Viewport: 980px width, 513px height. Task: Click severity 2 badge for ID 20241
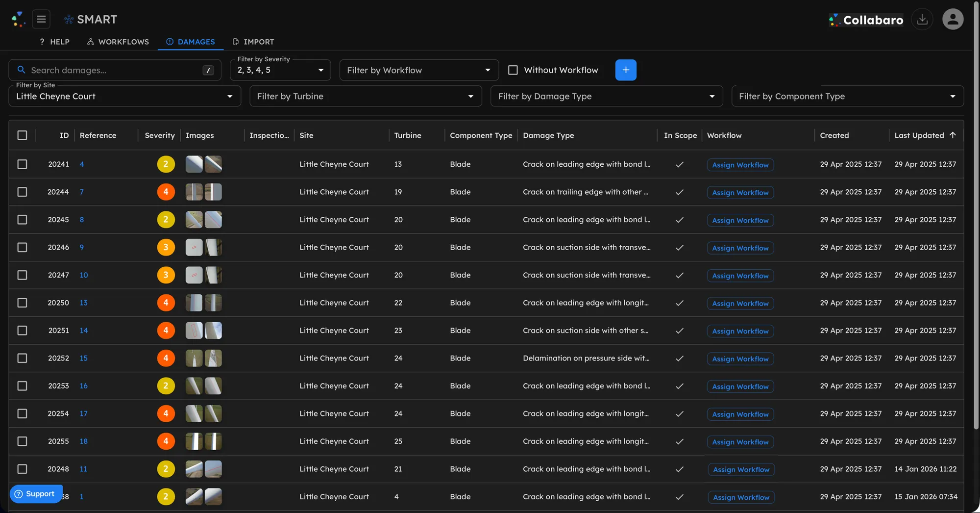(166, 164)
